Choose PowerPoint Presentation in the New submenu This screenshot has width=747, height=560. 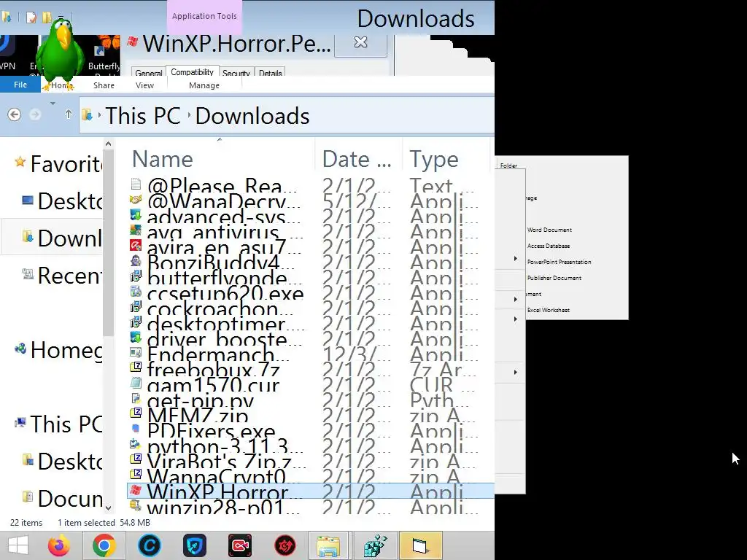(559, 262)
